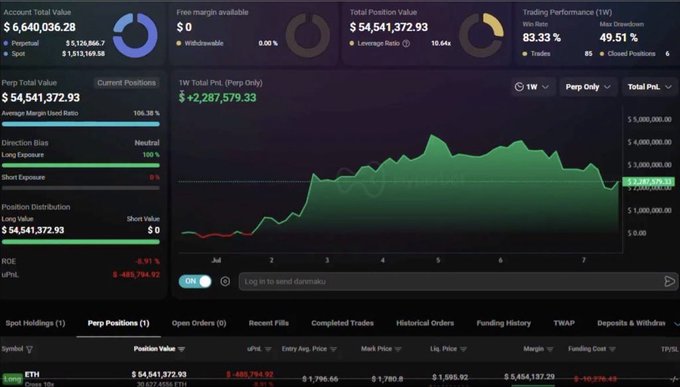Click ETH Mark price $ 1,780.8

click(x=387, y=379)
